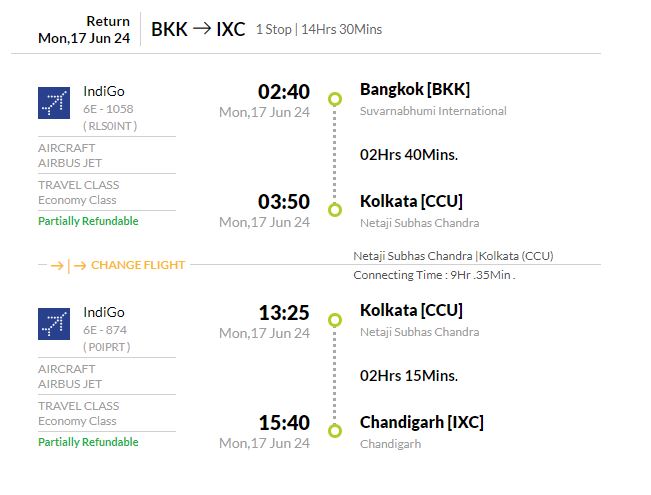This screenshot has height=495, width=651.
Task: Select the 15:40 arrival time
Action: coord(284,423)
